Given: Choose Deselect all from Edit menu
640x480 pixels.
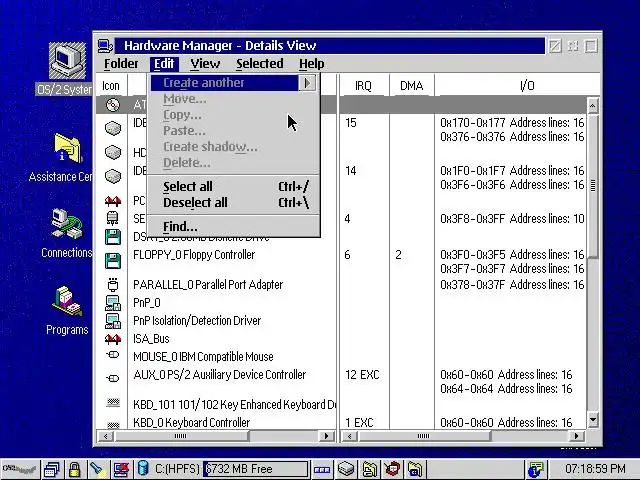Looking at the screenshot, I should 235,202.
